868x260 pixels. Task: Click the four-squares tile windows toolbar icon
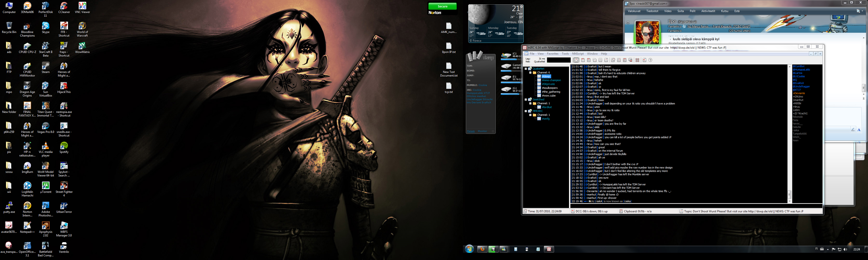coord(637,60)
